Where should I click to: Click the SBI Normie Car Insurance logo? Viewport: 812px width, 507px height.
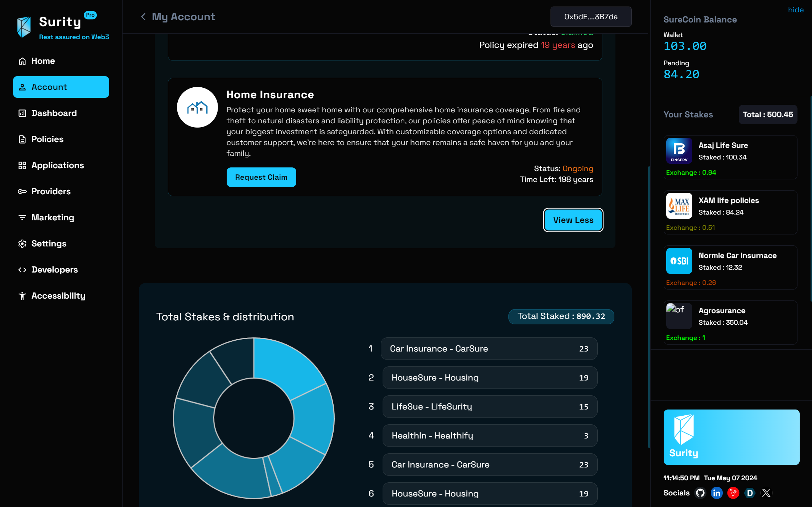pos(679,261)
